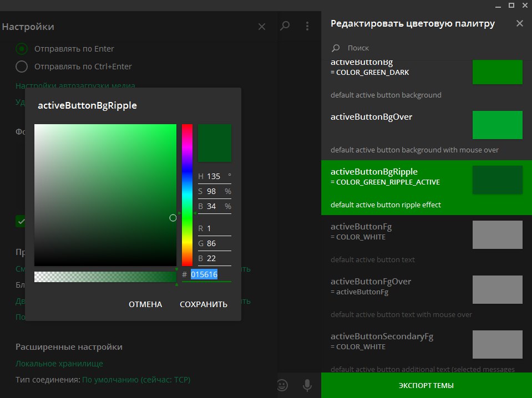Image resolution: width=532 pixels, height=398 pixels.
Task: Toggle the green checked checkbox in settings
Action: pyautogui.click(x=21, y=221)
